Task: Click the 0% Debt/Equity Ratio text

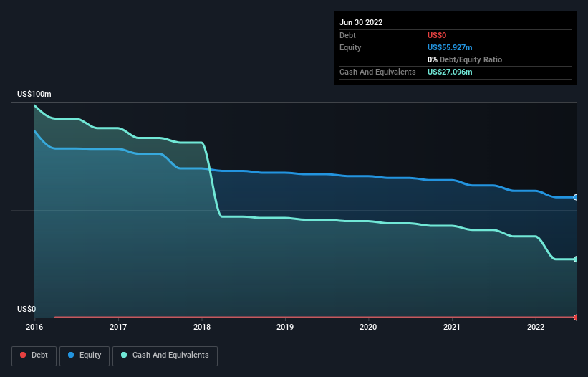Action: [465, 59]
